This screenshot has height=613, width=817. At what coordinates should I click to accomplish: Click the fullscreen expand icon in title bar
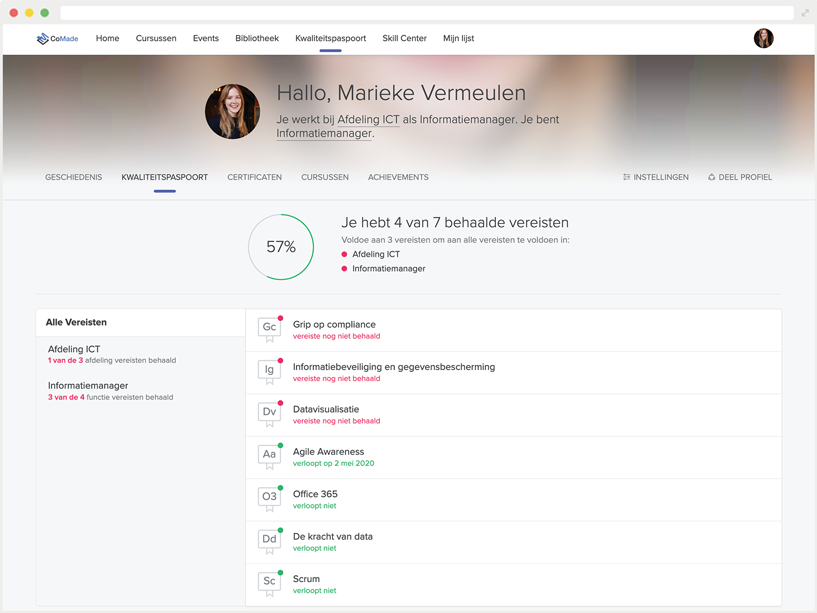805,13
